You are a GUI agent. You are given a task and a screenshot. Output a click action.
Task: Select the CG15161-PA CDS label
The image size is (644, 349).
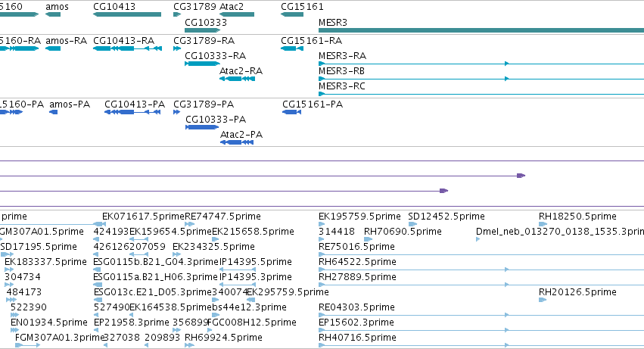[x=313, y=104]
